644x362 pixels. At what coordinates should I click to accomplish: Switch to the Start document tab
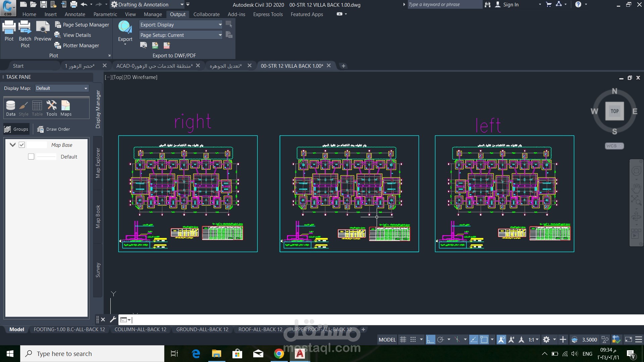coord(18,66)
